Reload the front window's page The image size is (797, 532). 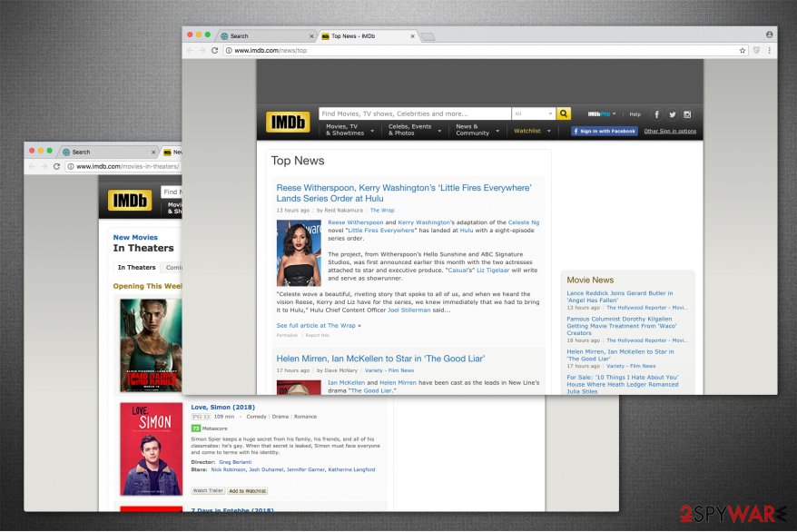tap(214, 50)
